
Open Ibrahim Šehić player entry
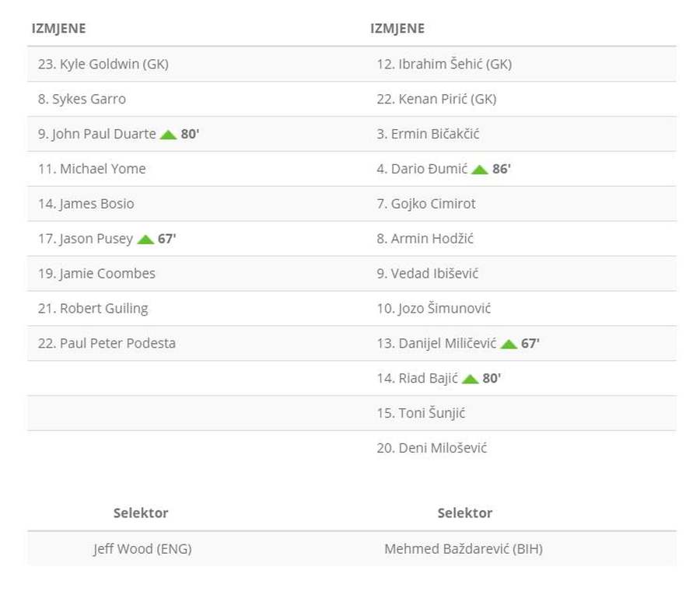coord(444,65)
